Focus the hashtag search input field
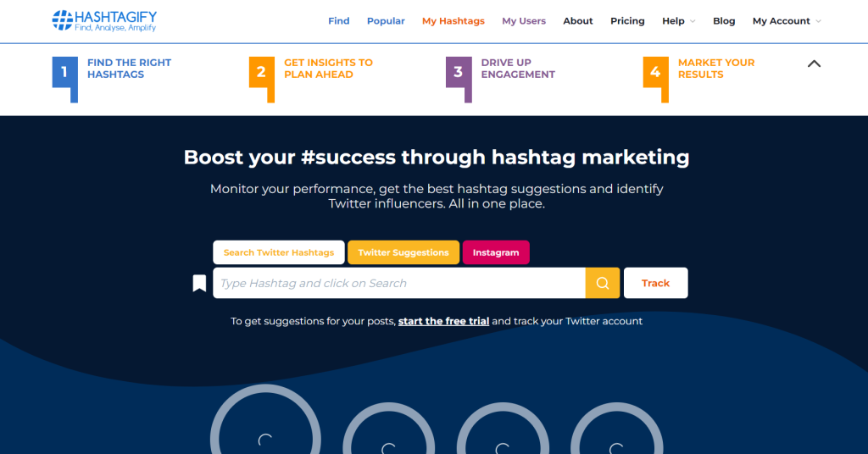868x454 pixels. (x=399, y=283)
